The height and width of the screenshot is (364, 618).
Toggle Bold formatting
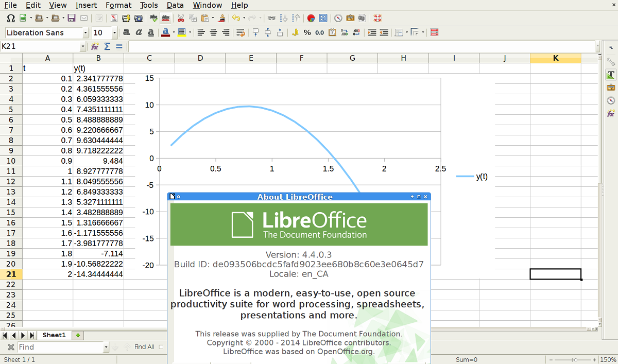pos(126,32)
